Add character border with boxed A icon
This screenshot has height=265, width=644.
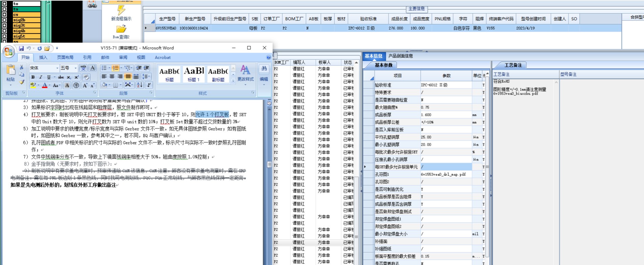tap(92, 68)
